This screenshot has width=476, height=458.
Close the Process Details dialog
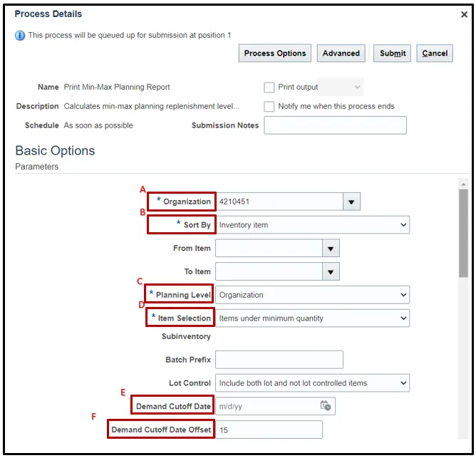(x=464, y=14)
